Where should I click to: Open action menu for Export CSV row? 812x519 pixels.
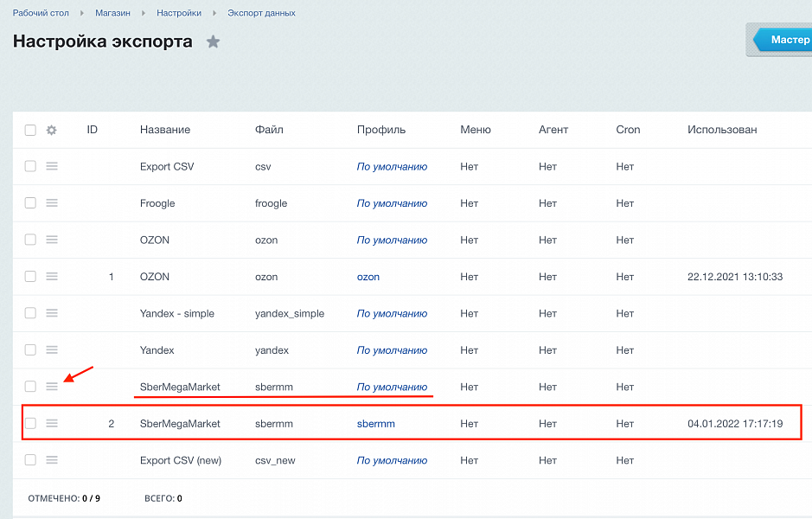52,166
